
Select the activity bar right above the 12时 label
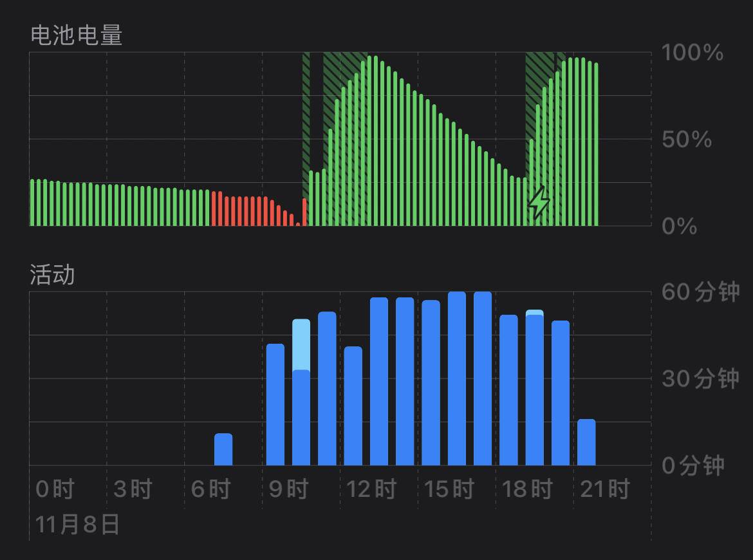pos(353,406)
